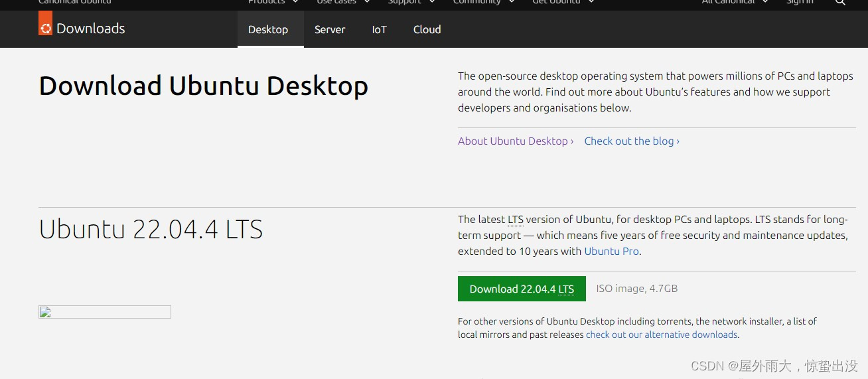
Task: Expand the Community dropdown chevron
Action: point(512,2)
